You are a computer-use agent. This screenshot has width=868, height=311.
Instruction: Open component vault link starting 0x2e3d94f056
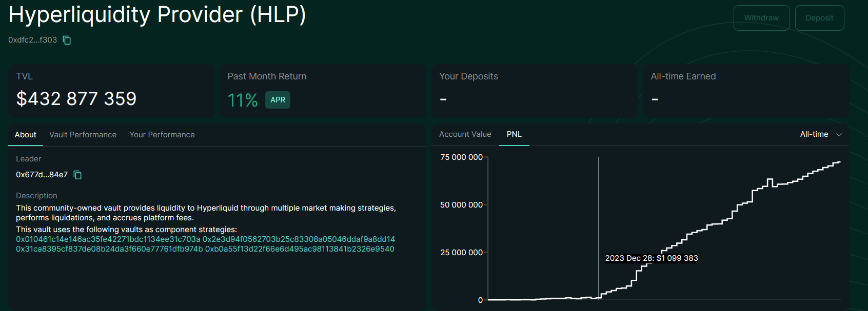pos(299,239)
